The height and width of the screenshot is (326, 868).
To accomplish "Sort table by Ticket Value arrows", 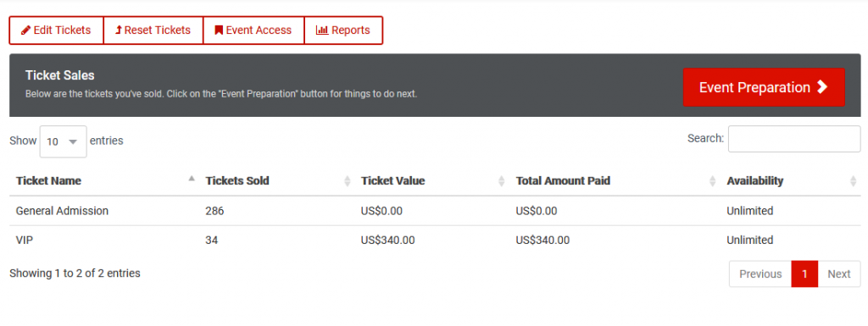I will click(x=502, y=180).
